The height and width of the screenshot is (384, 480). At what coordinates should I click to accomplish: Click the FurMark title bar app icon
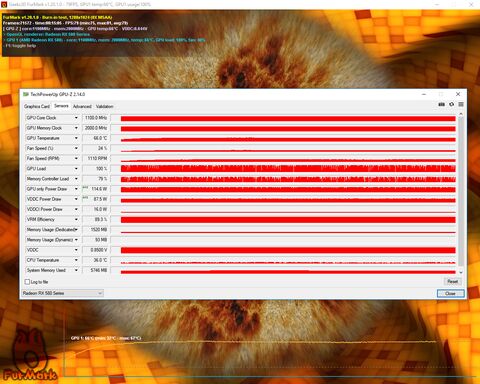click(x=4, y=4)
